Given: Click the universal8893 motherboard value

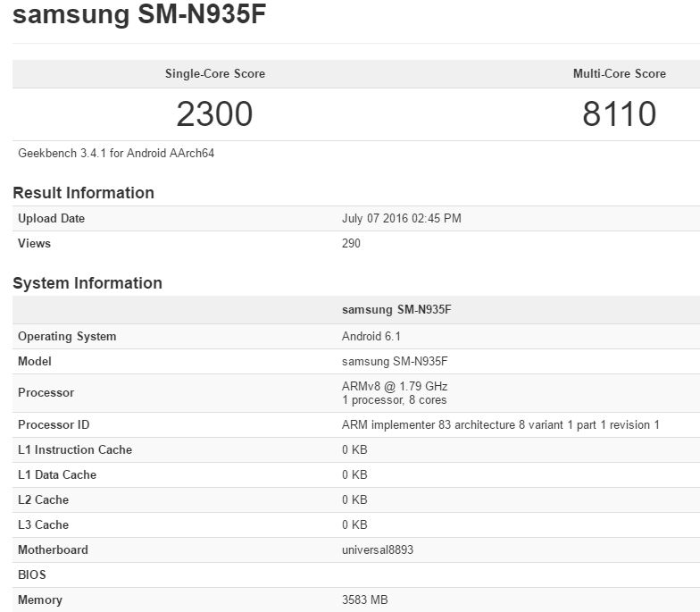Looking at the screenshot, I should [378, 550].
